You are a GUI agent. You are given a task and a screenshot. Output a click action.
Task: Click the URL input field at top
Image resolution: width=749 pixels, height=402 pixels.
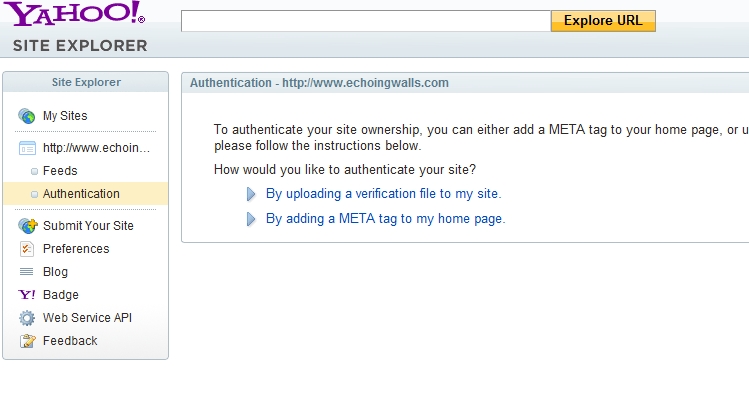(x=366, y=21)
